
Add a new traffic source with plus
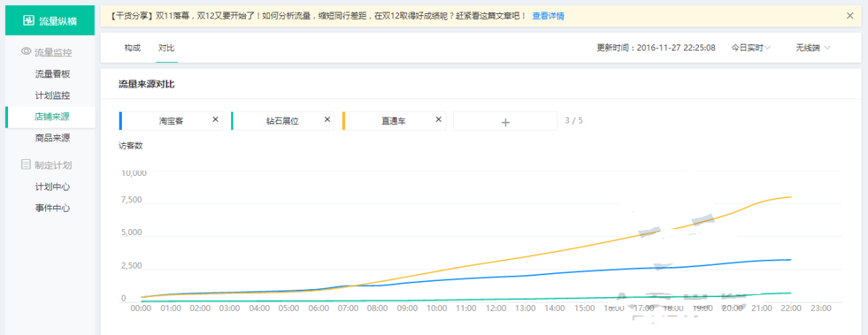coord(505,121)
